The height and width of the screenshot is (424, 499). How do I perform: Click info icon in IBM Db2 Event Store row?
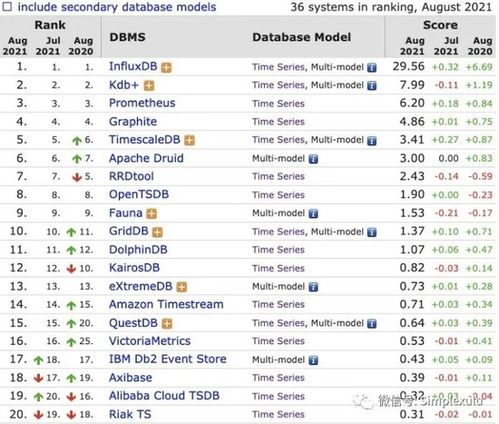click(313, 360)
